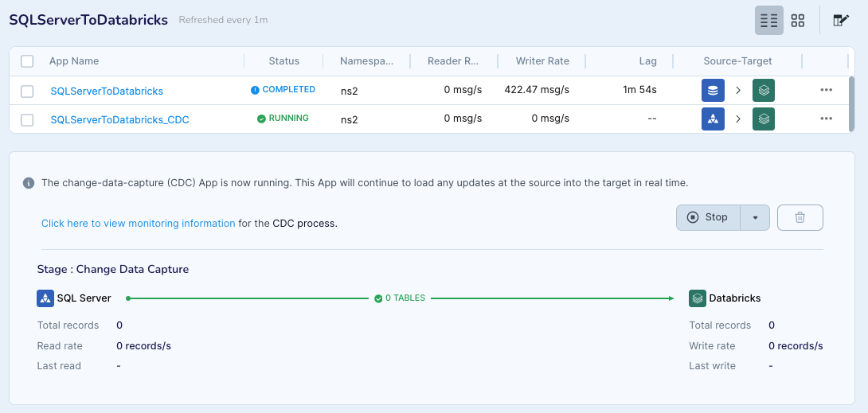
Task: Expand the Stop button dropdown arrow
Action: pyautogui.click(x=755, y=217)
